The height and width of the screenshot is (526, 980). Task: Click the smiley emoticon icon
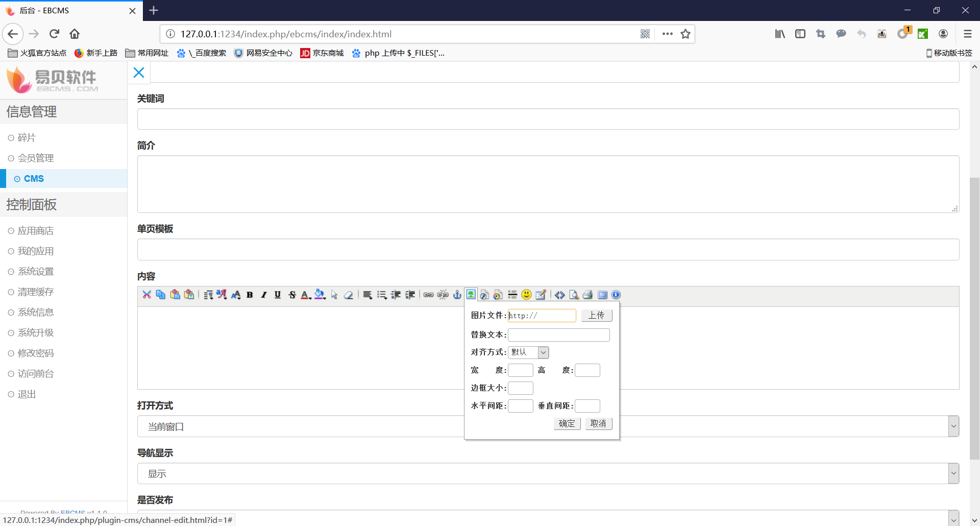(x=527, y=295)
